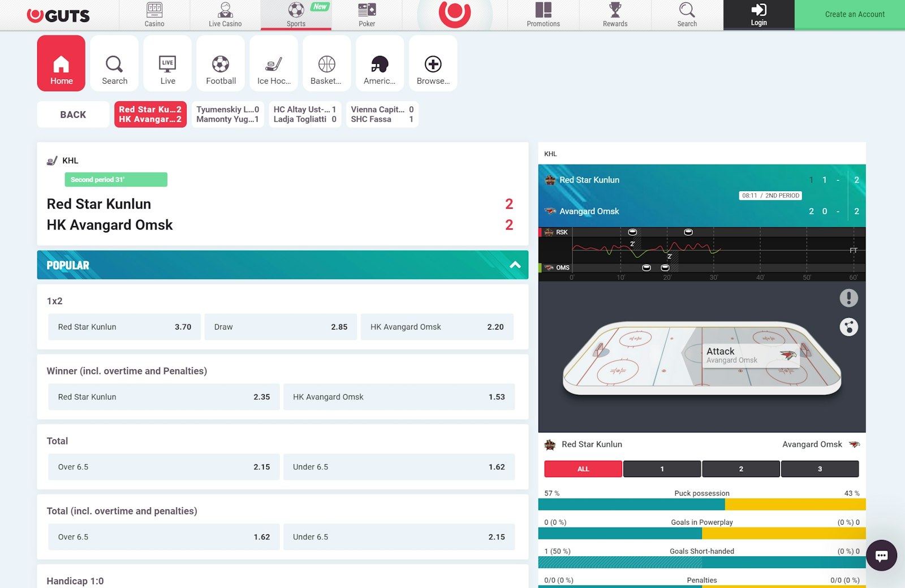Show statistics for period 2
Screen dimensions: 905x588
pos(741,469)
